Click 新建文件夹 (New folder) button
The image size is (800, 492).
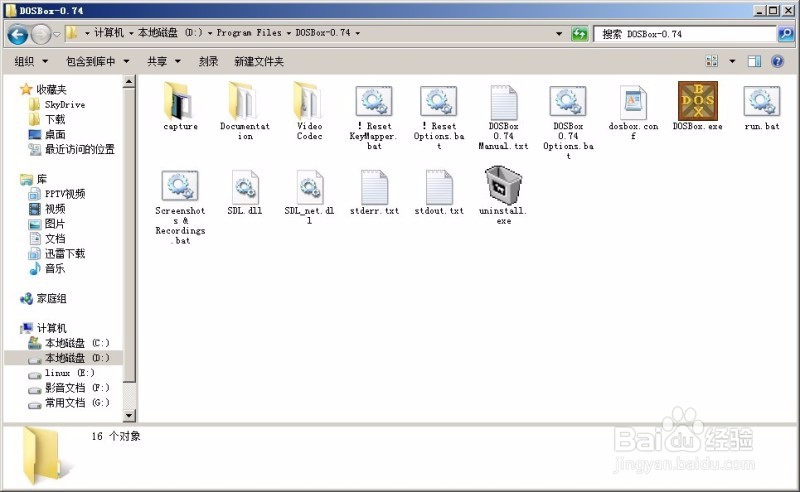point(259,61)
